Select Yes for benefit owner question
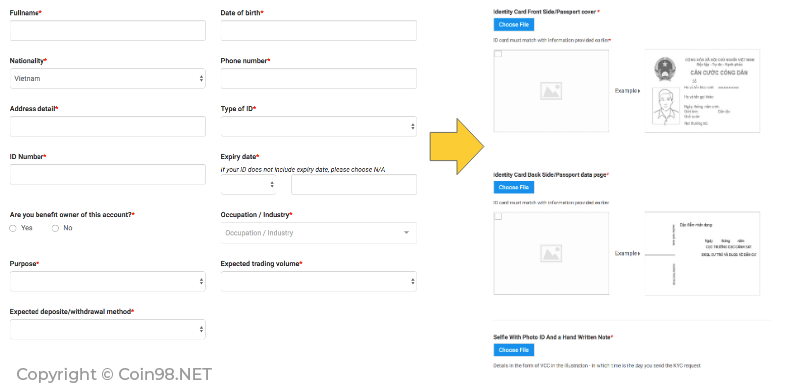Image resolution: width=785 pixels, height=388 pixels. coord(13,228)
